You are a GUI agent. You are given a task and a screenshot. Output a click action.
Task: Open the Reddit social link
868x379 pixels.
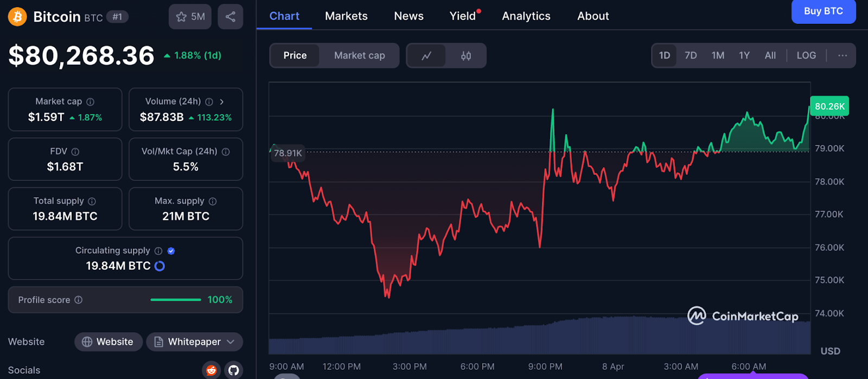point(211,370)
